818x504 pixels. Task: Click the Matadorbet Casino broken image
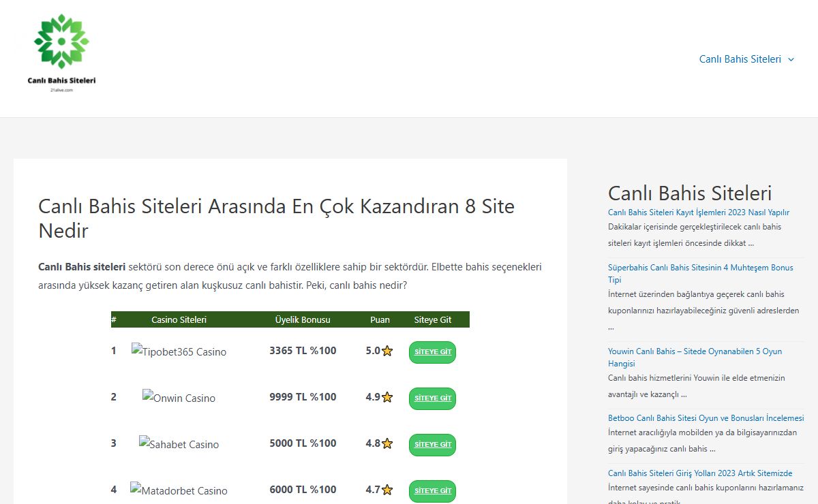pos(179,490)
